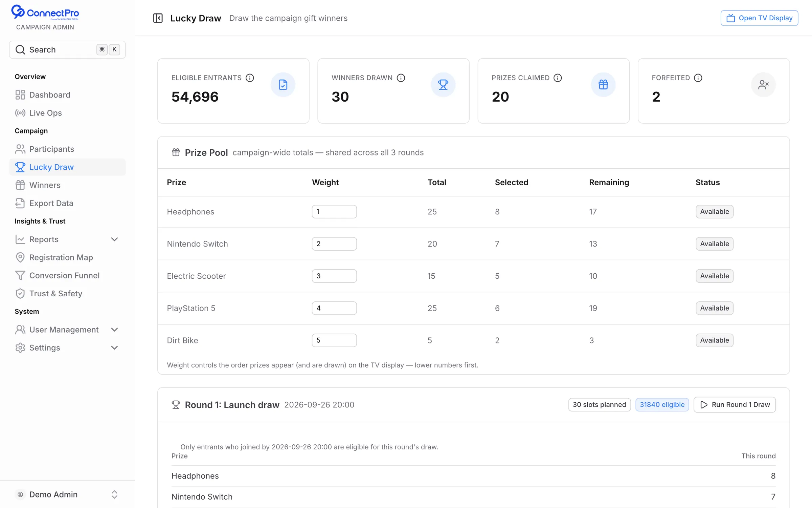812x508 pixels.
Task: Click the Dirt Bike Available status badge
Action: 714,340
